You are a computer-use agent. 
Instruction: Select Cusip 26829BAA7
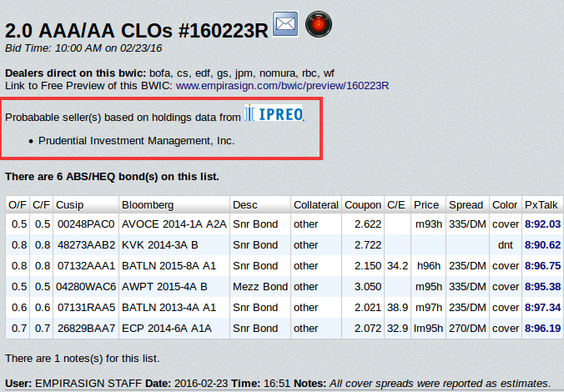click(x=86, y=329)
